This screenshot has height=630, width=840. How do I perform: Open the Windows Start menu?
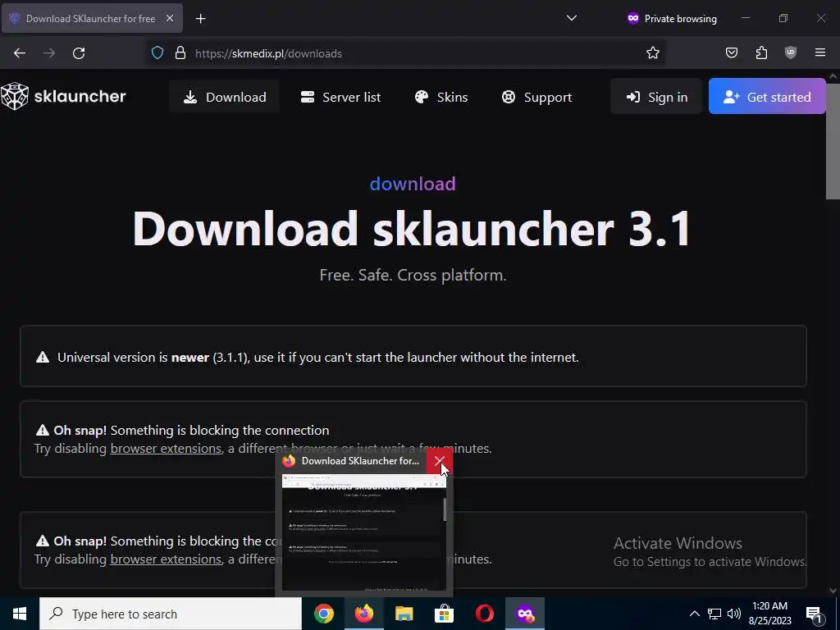click(x=20, y=614)
